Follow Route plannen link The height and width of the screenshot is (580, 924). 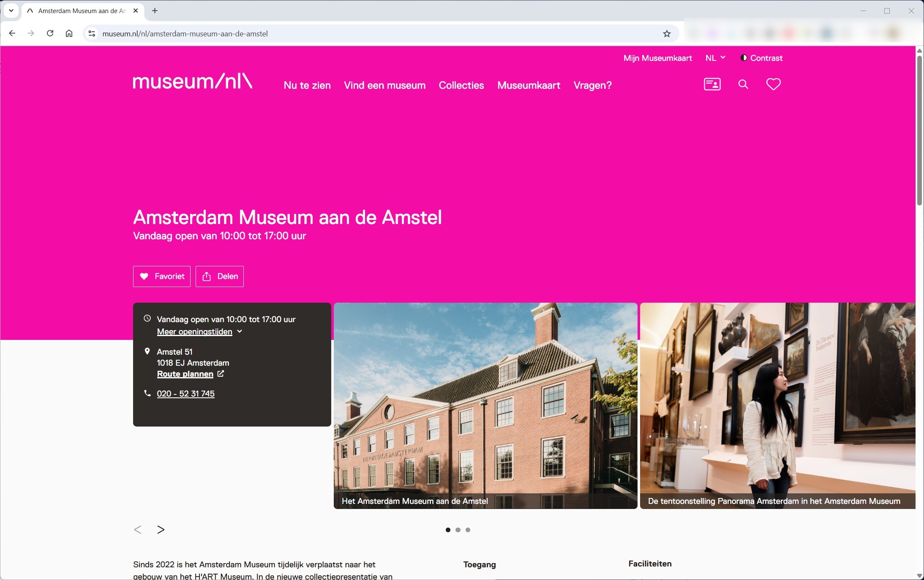185,374
